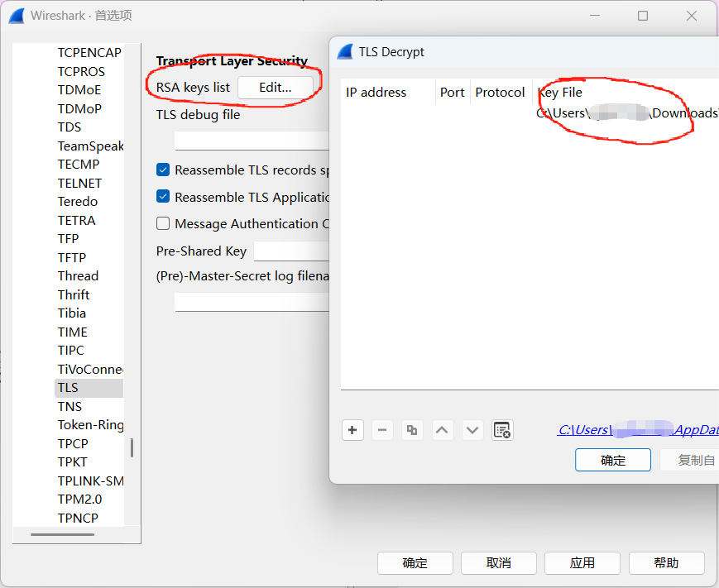The width and height of the screenshot is (719, 588).
Task: Click the Pre-Shared Key input field
Action: [291, 251]
